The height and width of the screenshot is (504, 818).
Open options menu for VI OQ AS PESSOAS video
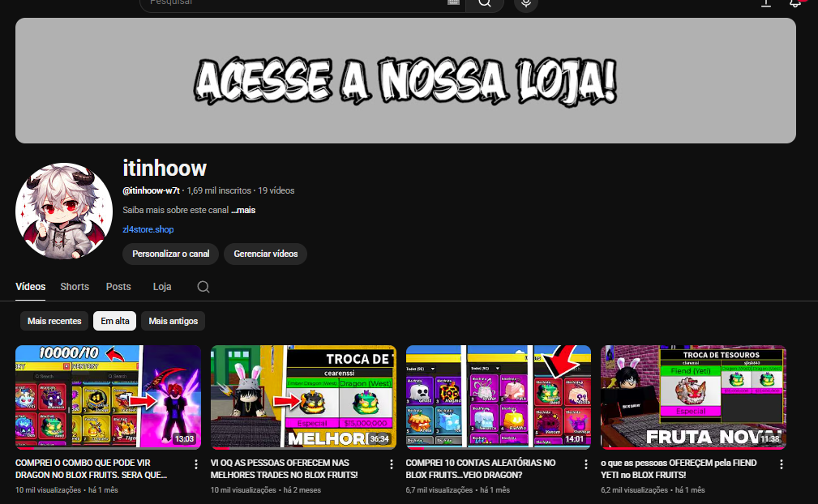(x=392, y=463)
